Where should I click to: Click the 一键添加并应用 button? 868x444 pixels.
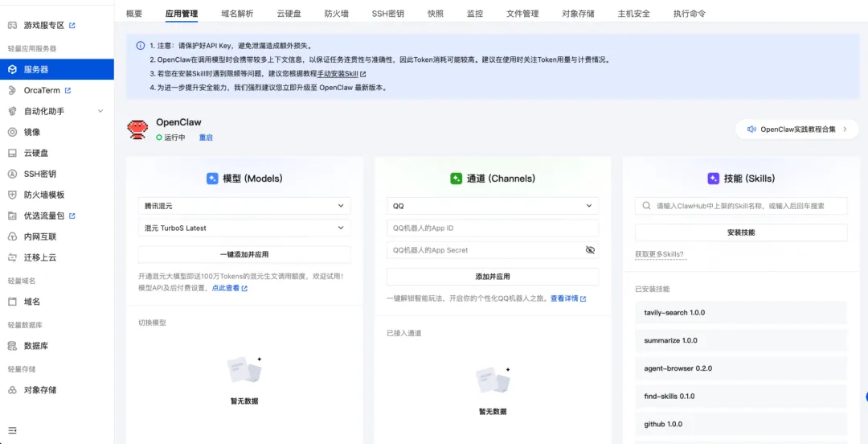(244, 254)
